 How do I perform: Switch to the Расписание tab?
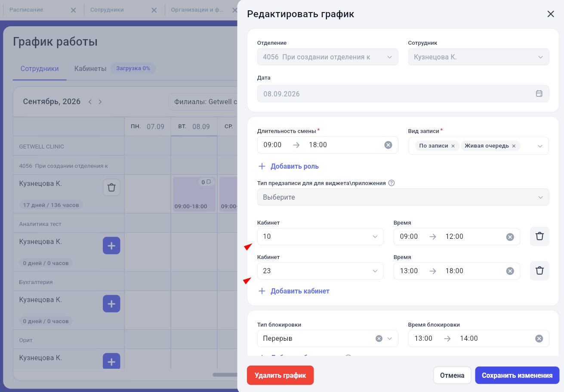[26, 9]
